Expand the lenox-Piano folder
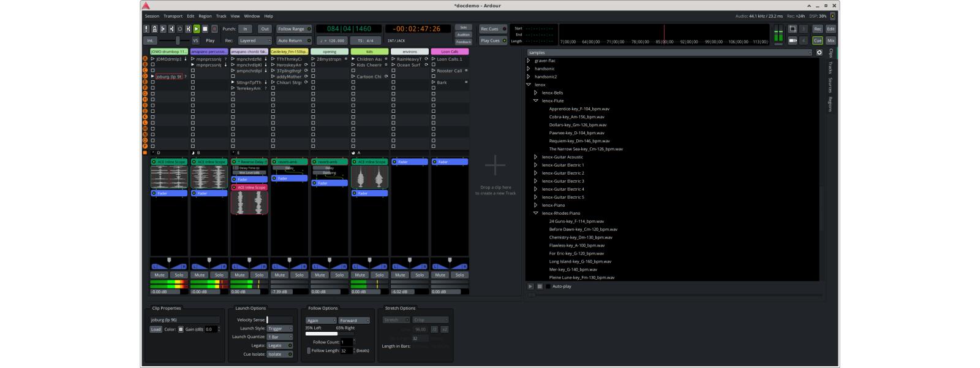The height and width of the screenshot is (368, 980). [535, 205]
